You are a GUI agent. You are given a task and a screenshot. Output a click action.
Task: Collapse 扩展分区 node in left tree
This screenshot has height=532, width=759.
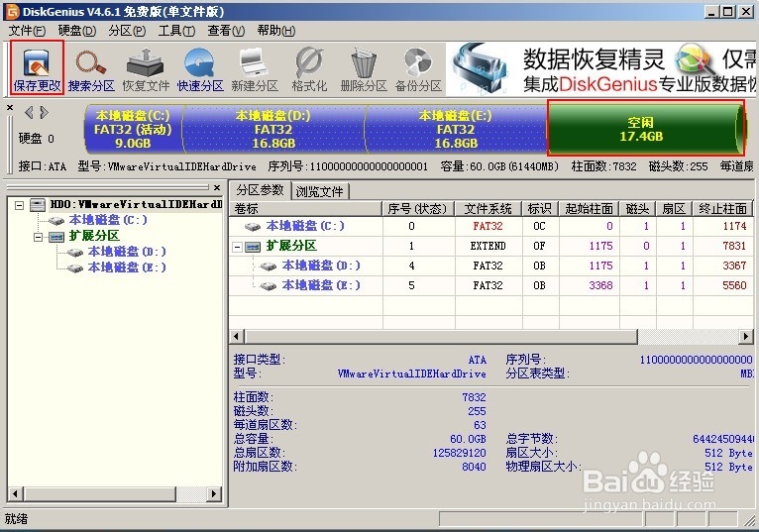tap(38, 237)
